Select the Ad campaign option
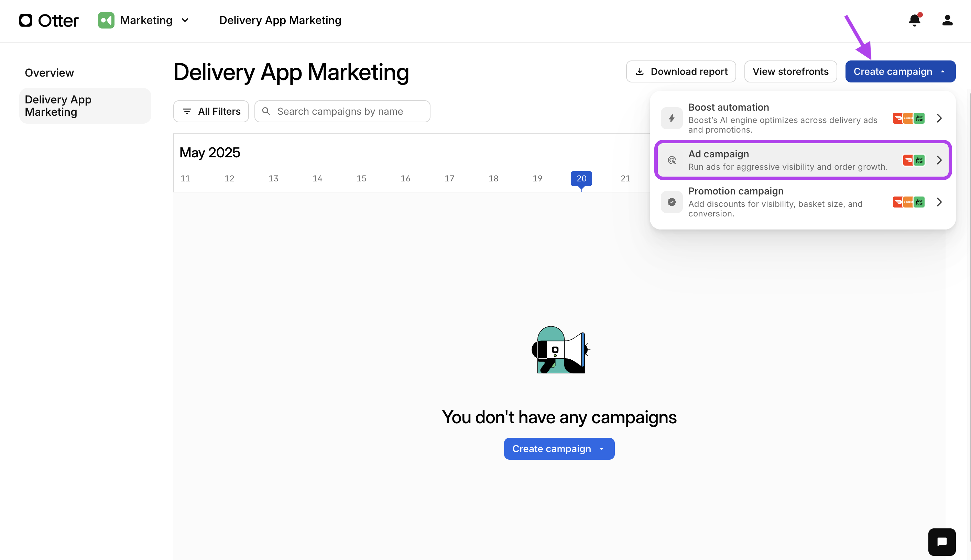This screenshot has height=560, width=971. [x=803, y=160]
